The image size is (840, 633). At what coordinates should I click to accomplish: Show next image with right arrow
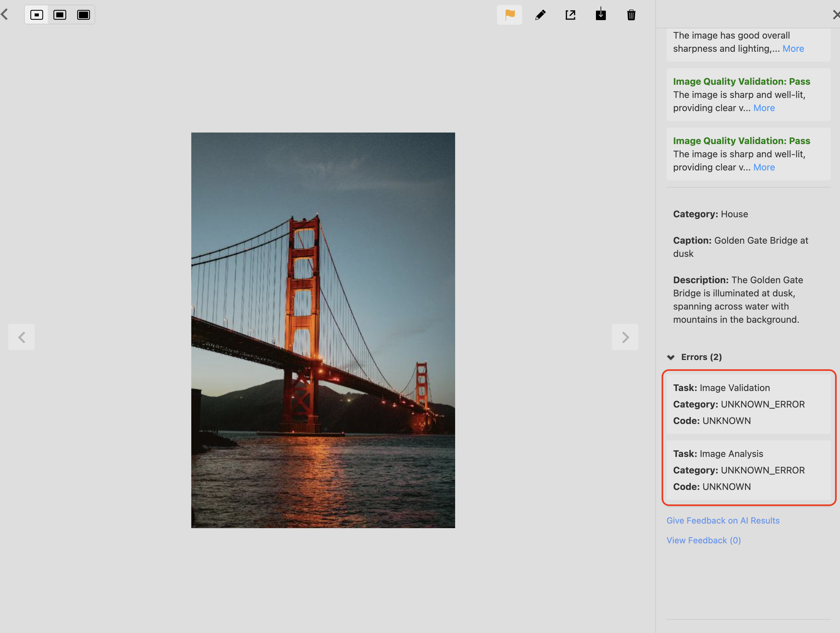point(625,337)
